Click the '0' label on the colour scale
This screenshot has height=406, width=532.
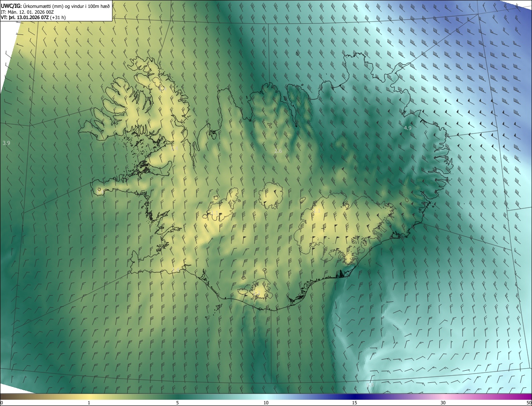pyautogui.click(x=2, y=403)
